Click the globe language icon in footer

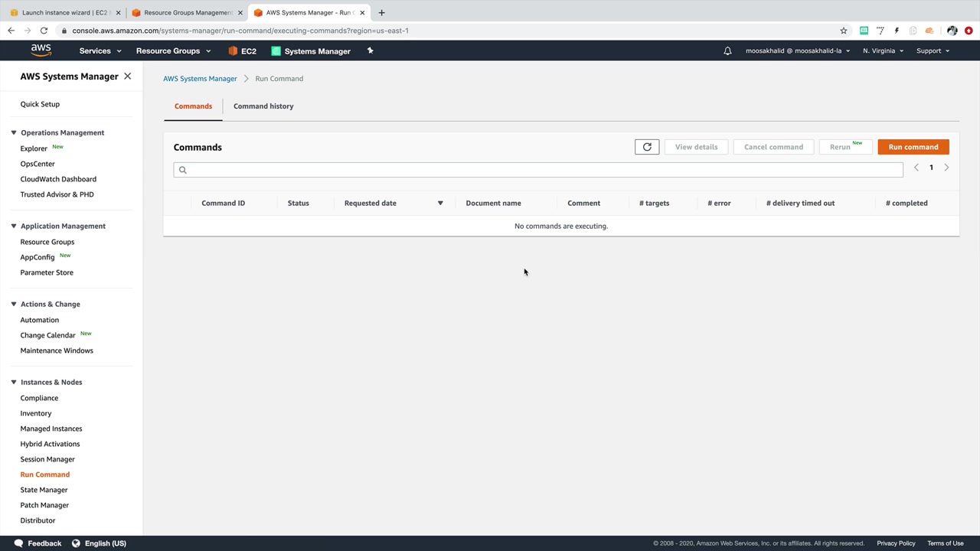click(76, 543)
